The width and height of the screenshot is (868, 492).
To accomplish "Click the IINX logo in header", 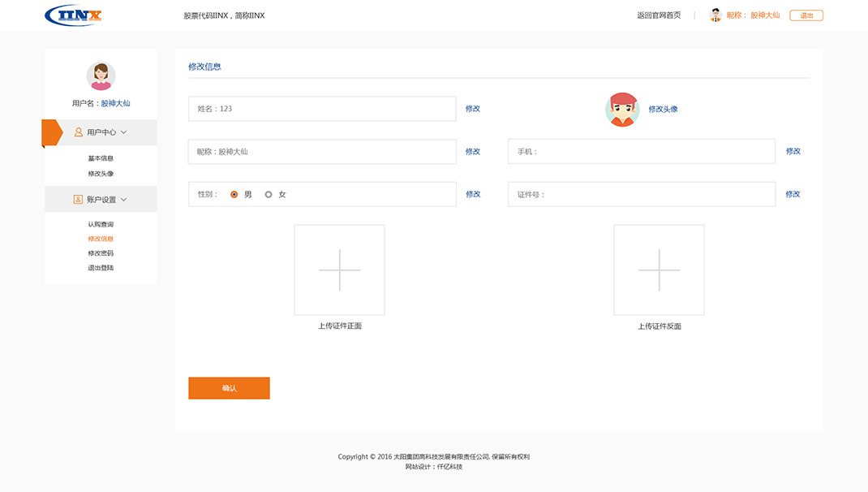I will point(73,15).
